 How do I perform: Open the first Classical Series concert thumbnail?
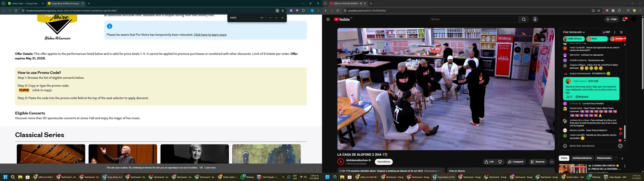pos(51,154)
